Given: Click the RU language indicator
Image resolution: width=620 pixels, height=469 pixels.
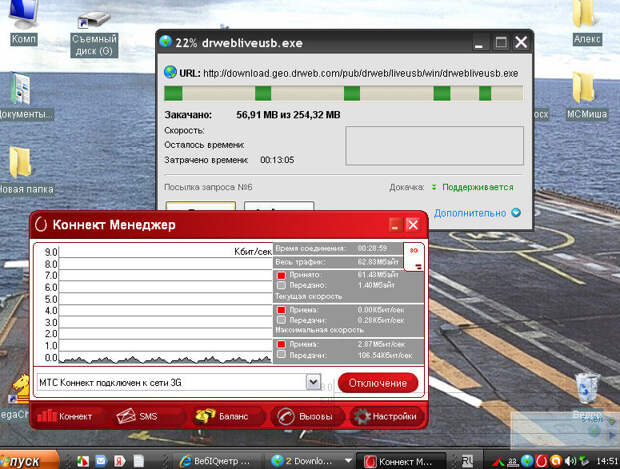Looking at the screenshot, I should click(467, 461).
